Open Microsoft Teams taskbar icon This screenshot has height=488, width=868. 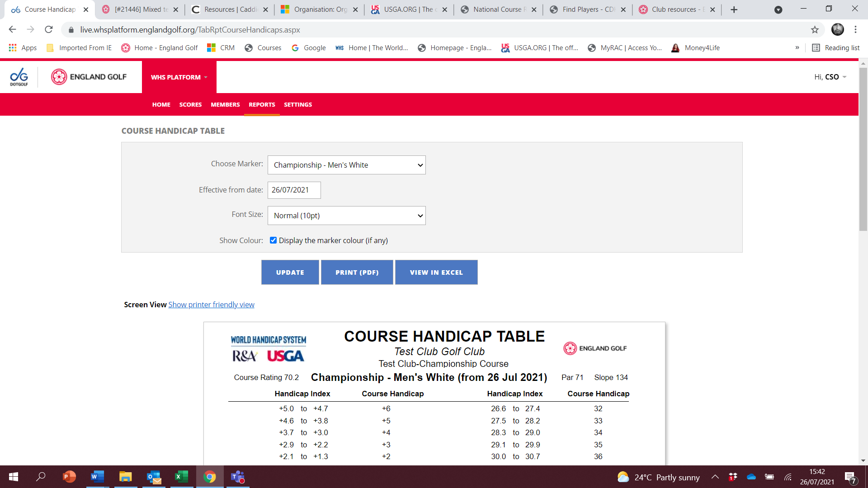coord(238,477)
